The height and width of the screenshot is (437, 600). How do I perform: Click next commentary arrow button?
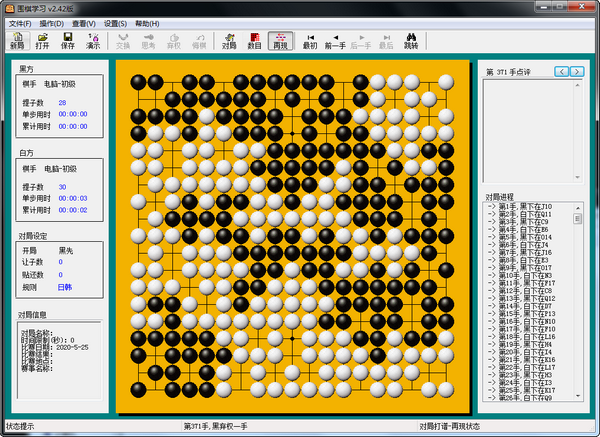578,71
